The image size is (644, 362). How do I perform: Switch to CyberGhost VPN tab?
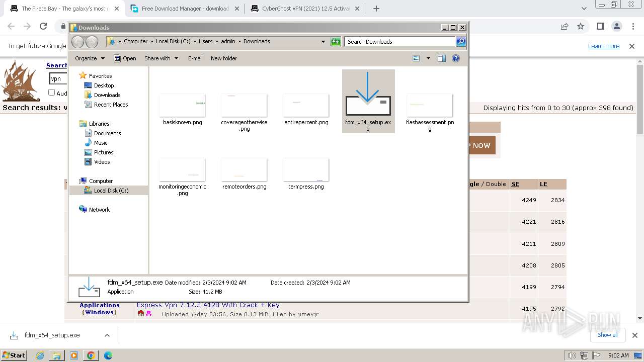[x=305, y=9]
